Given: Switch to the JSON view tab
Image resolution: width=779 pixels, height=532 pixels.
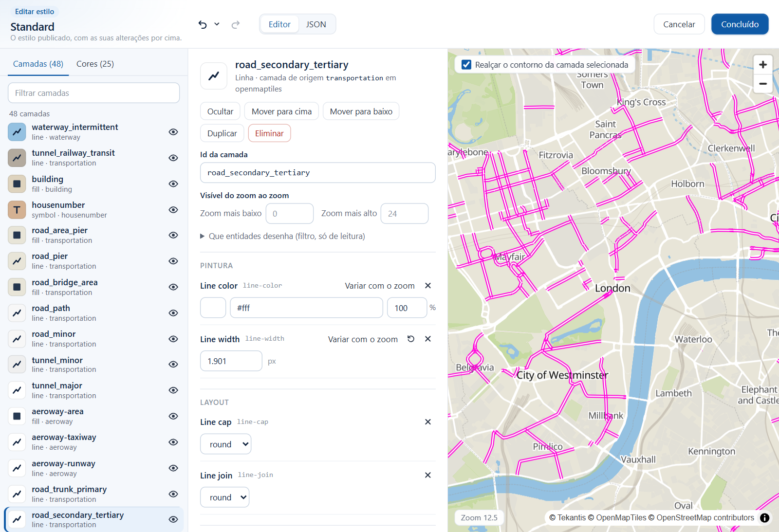Looking at the screenshot, I should click(x=316, y=24).
